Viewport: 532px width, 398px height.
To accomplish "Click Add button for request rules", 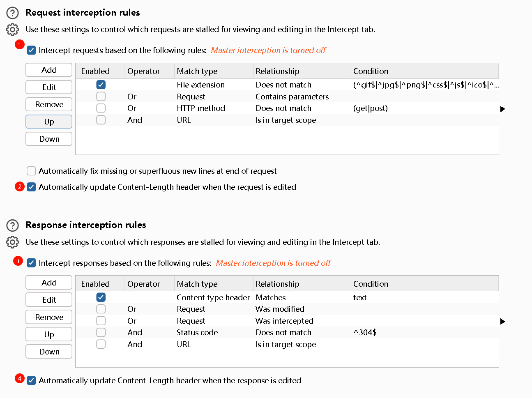I will (49, 70).
